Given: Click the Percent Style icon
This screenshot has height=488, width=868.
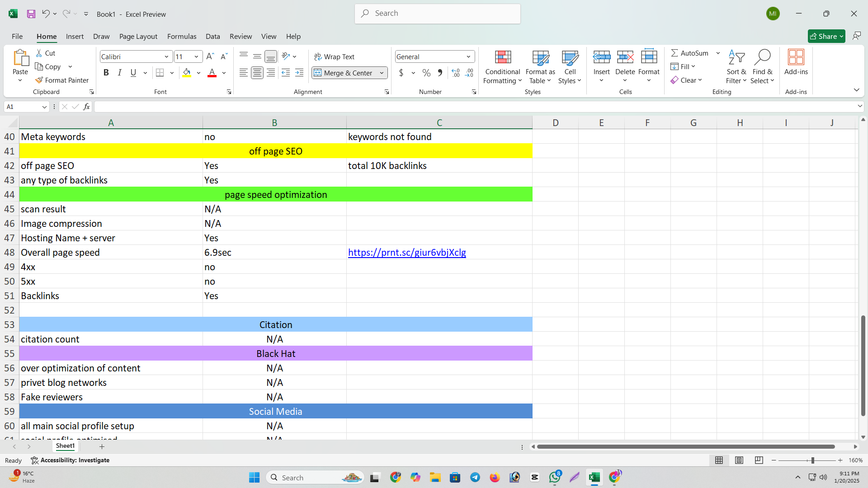Looking at the screenshot, I should (x=425, y=73).
